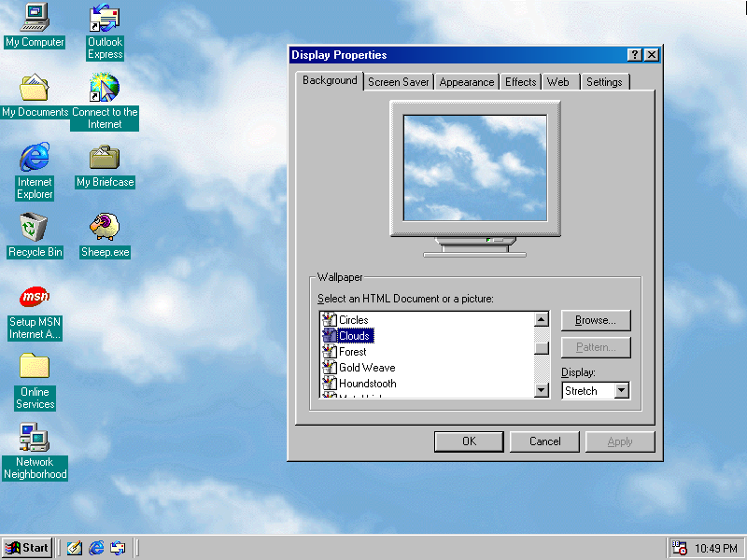Click the Internet Explorer desktop icon

tap(35, 159)
